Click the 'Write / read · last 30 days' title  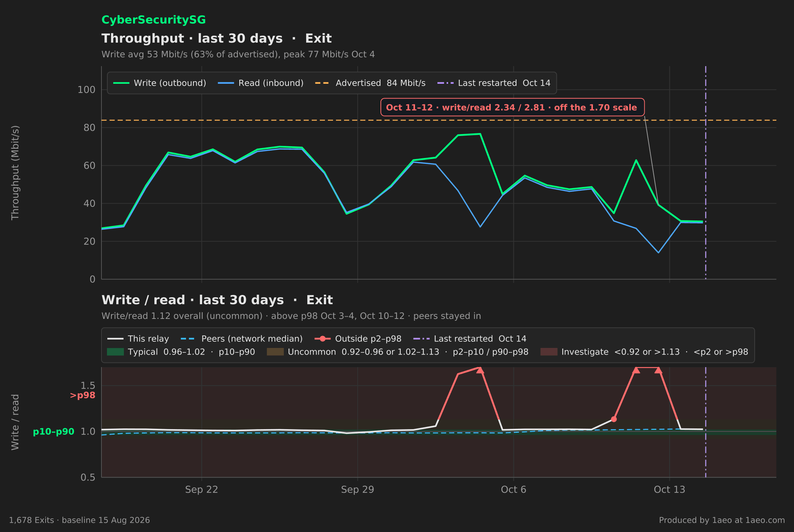(217, 300)
